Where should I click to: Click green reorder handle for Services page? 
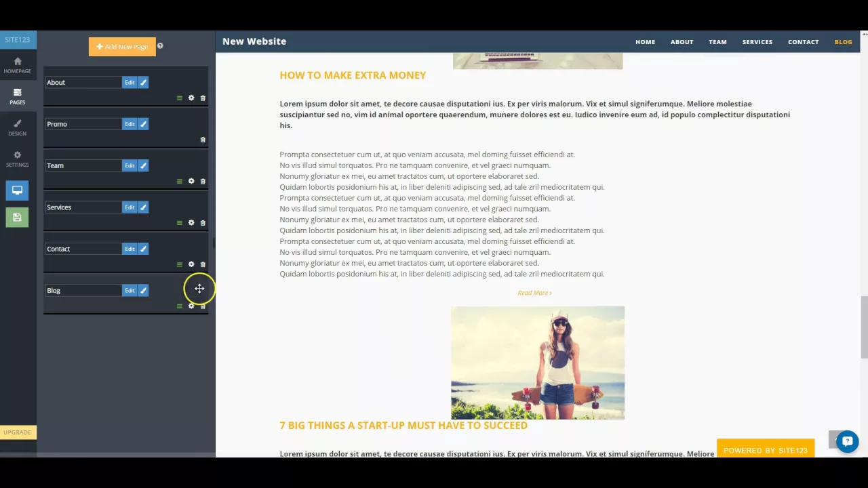[x=180, y=223]
